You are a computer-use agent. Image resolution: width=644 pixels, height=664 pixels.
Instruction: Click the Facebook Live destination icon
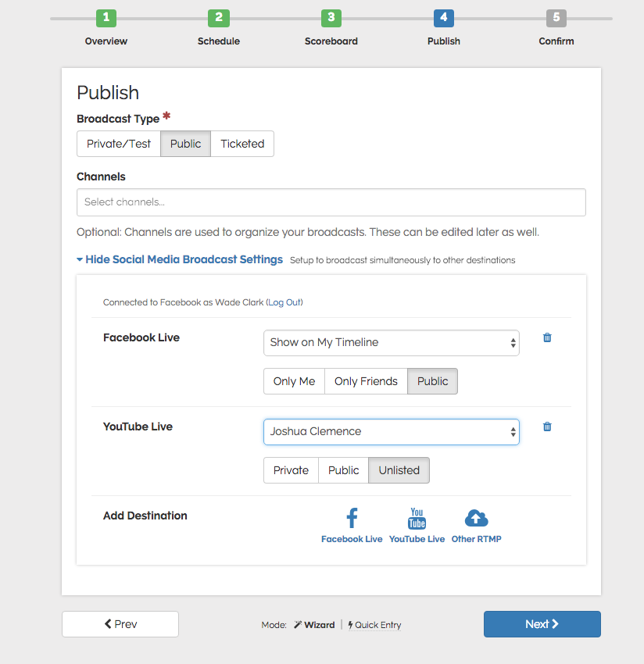(x=352, y=518)
